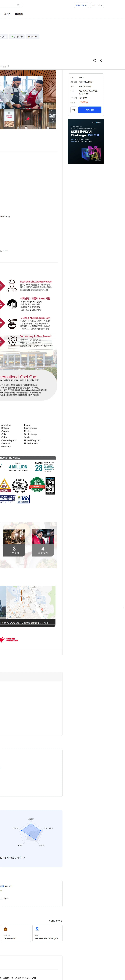Click the salary text 연봉 4,000~5,000만원
Image resolution: width=125 pixels, height=980 pixels.
(88, 91)
